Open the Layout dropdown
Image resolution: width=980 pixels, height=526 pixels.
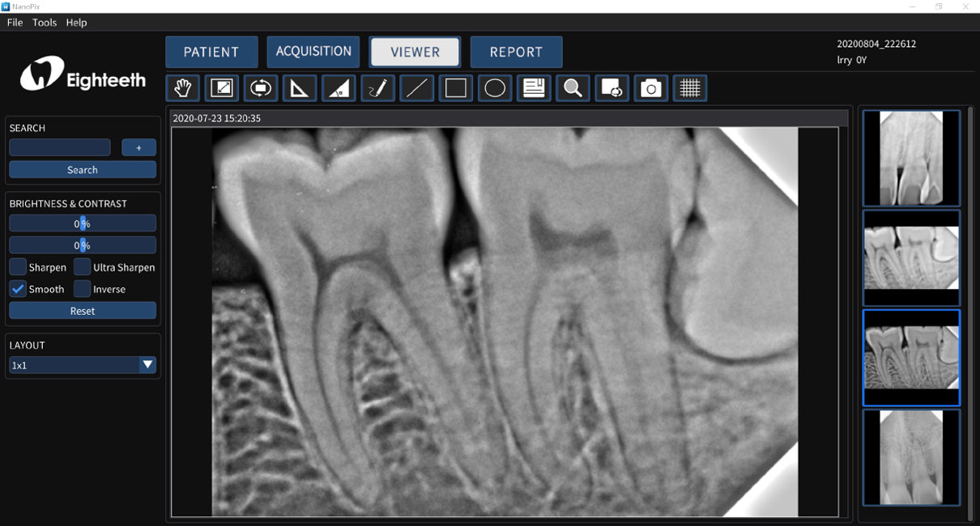pos(147,365)
